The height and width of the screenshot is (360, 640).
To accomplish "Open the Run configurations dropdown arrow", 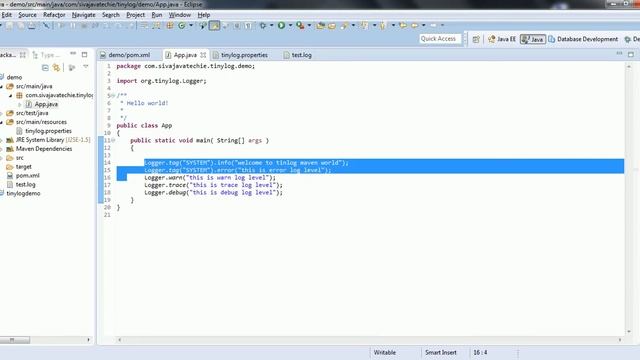I will coord(290,25).
